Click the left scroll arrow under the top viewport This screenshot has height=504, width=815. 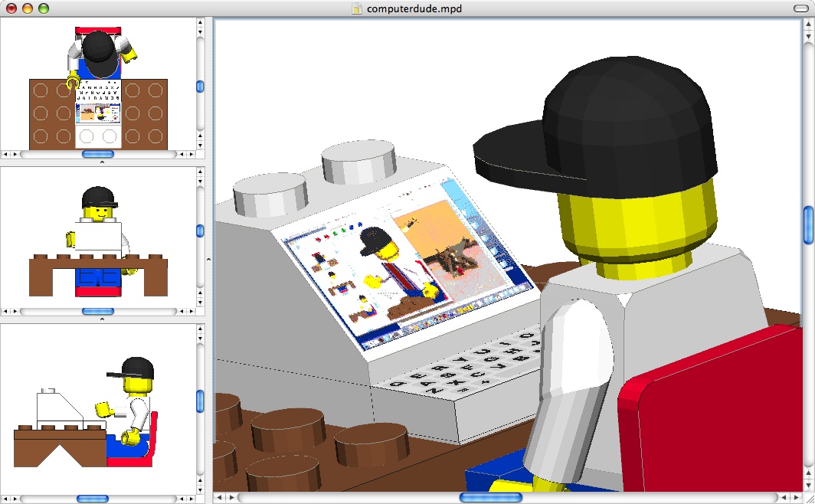click(5, 154)
